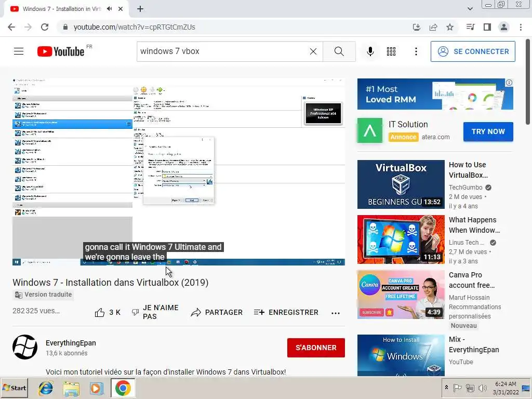The image size is (532, 399).
Task: Click Version traduite label
Action: pyautogui.click(x=43, y=295)
